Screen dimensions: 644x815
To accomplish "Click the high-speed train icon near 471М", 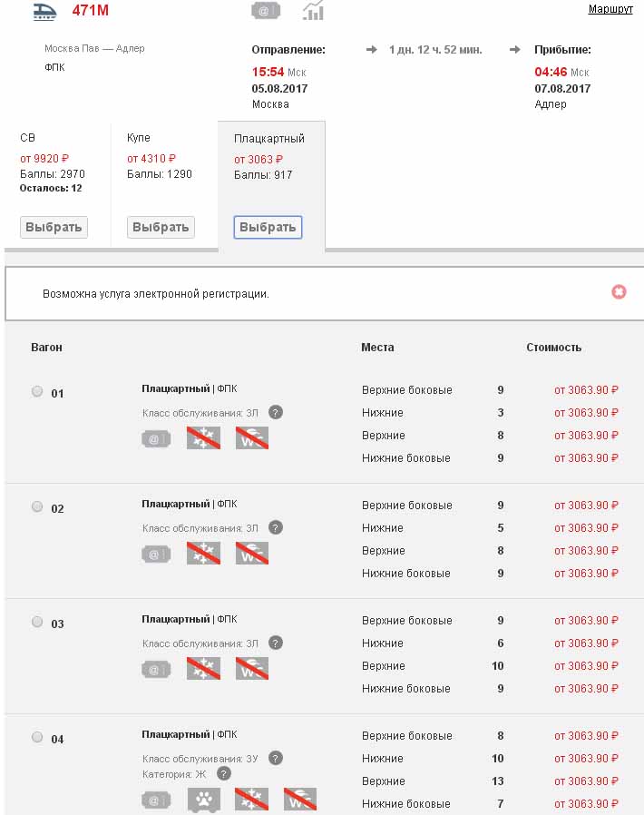I will [x=44, y=11].
